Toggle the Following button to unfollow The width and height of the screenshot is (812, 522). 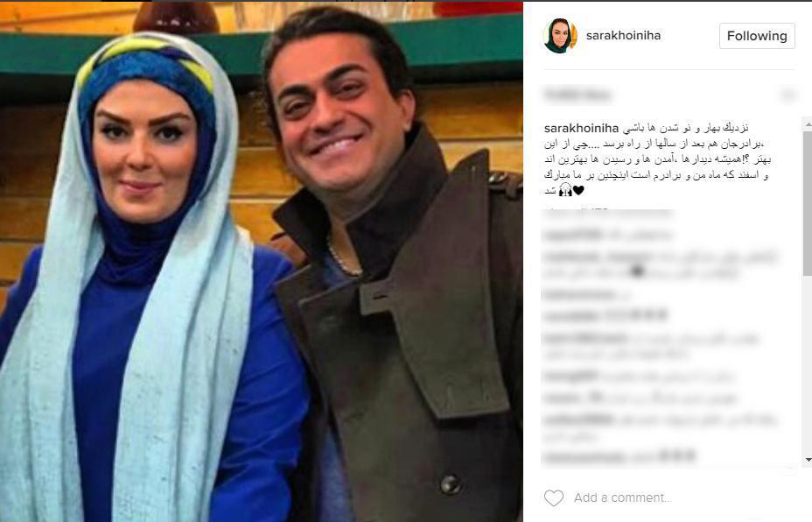click(757, 36)
